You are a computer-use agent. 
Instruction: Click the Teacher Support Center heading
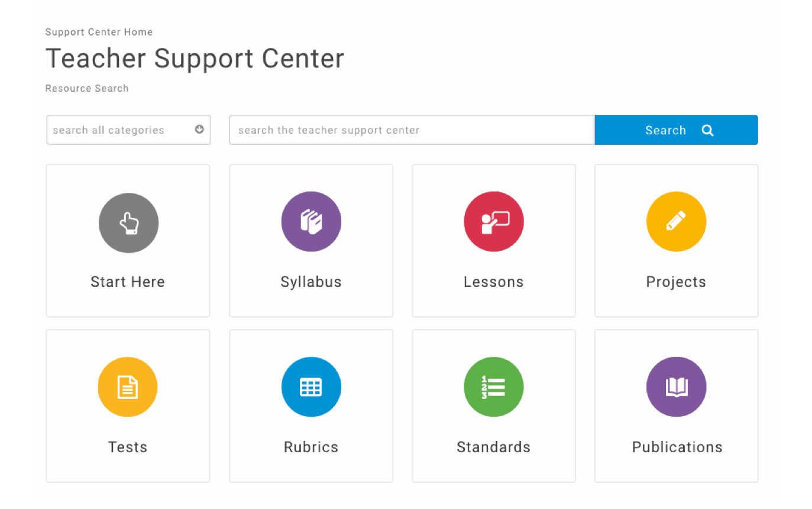pos(195,59)
